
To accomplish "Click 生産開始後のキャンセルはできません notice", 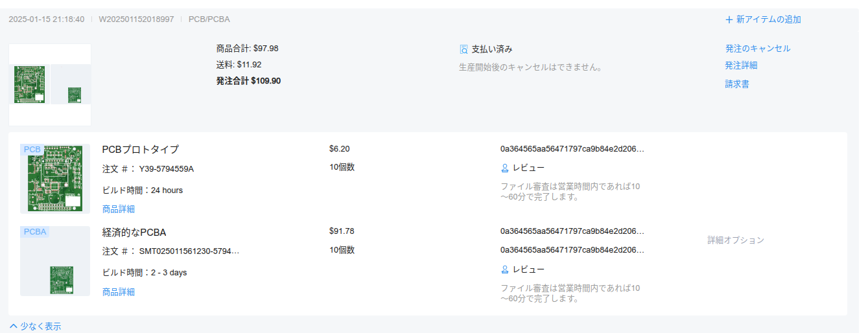I will (531, 67).
